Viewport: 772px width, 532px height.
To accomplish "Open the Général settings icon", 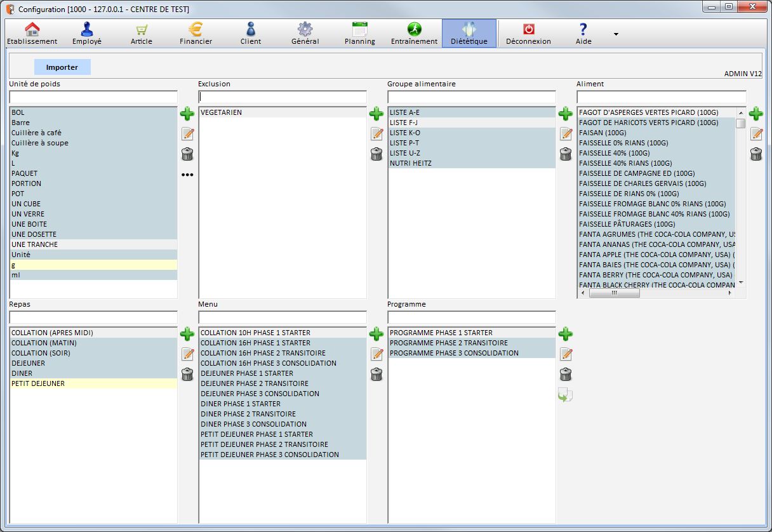I will [305, 30].
